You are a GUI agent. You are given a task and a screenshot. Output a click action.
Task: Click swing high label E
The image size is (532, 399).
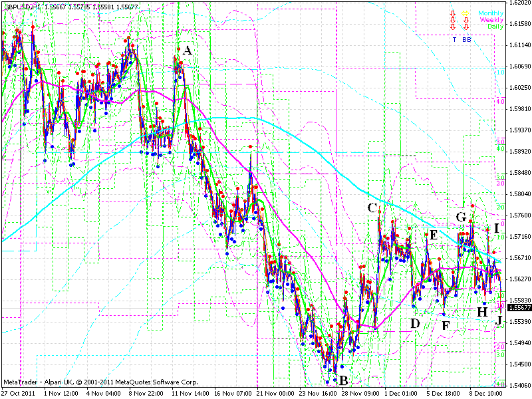434,235
